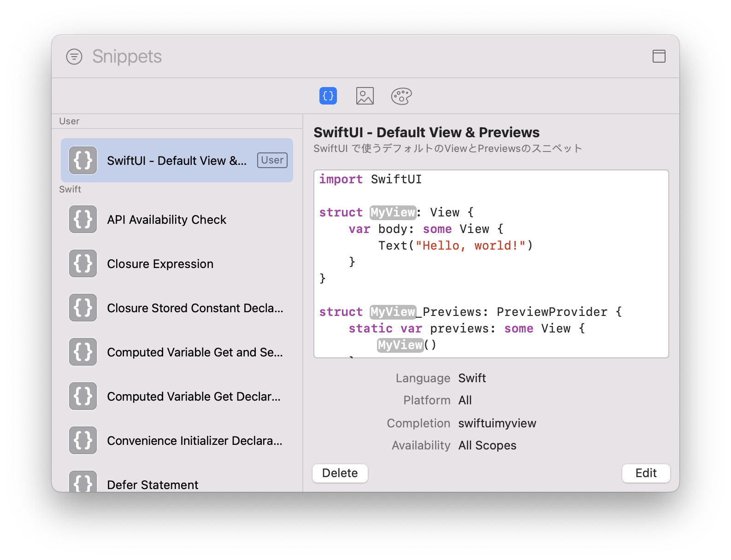
Task: Open the filter options icon beside Snippets
Action: click(x=74, y=57)
